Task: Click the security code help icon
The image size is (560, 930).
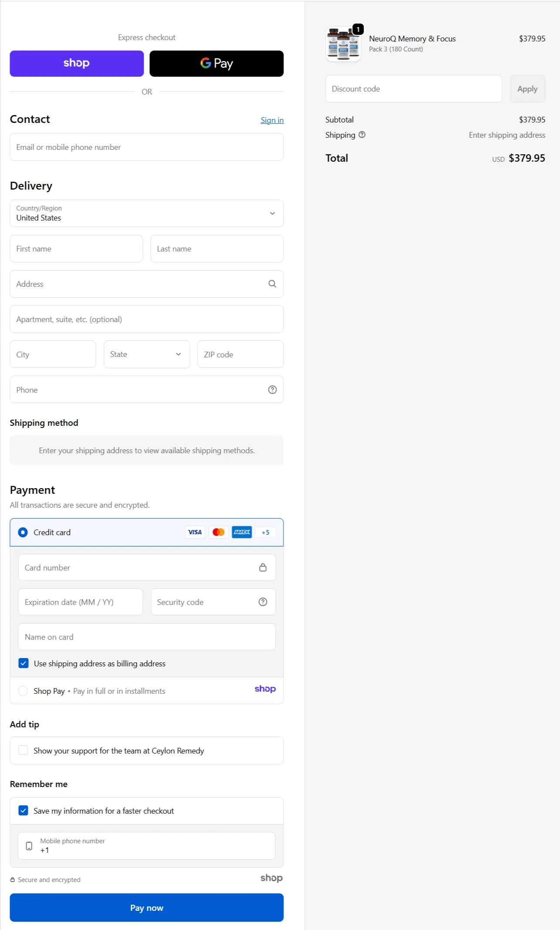Action: (x=263, y=602)
